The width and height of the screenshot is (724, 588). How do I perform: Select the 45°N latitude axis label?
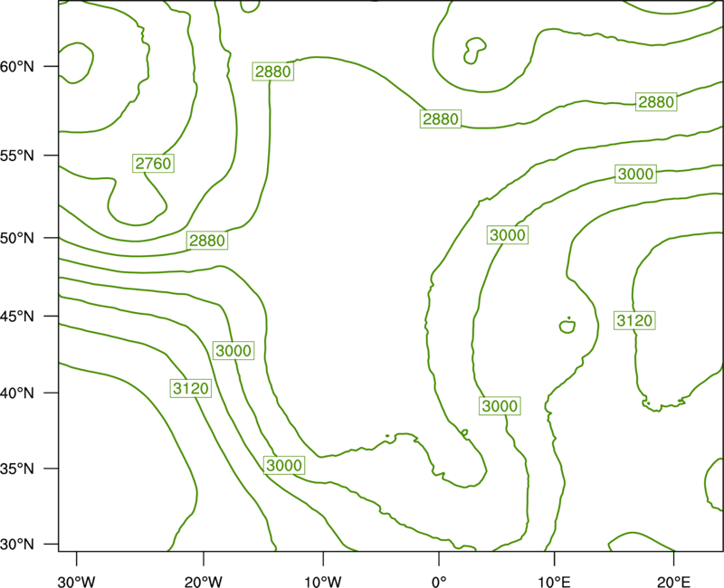17,316
